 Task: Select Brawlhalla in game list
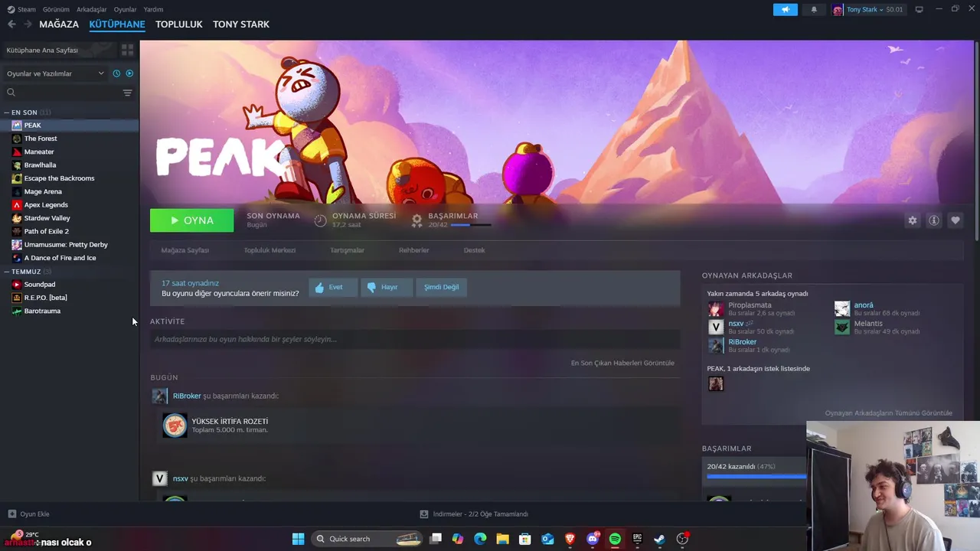tap(40, 165)
